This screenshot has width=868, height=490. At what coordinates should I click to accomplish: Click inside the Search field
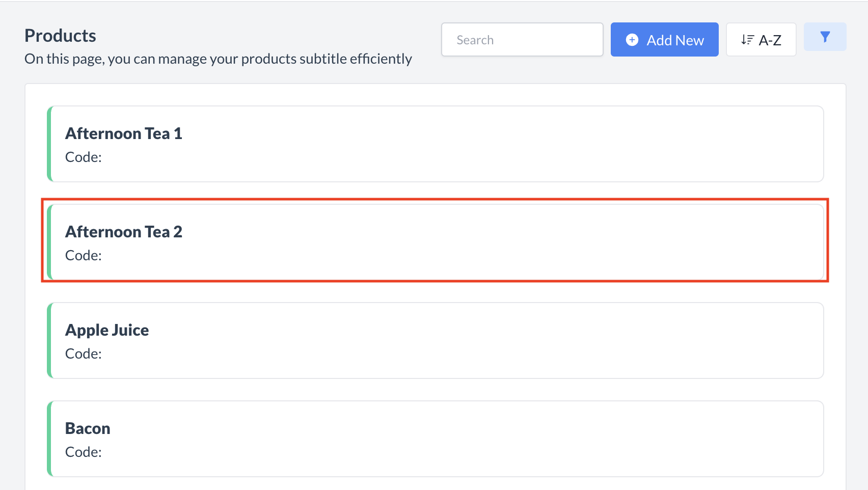pos(522,39)
